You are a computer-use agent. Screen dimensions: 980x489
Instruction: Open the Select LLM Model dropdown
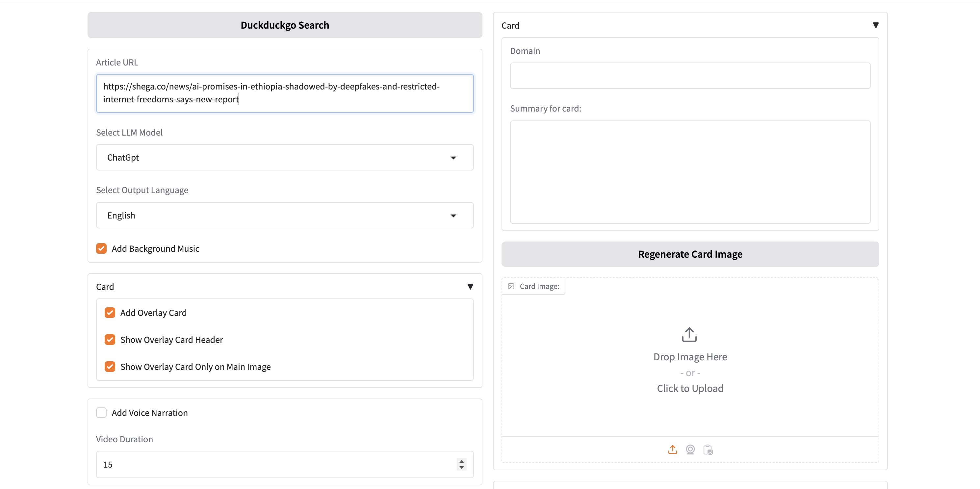(x=453, y=157)
